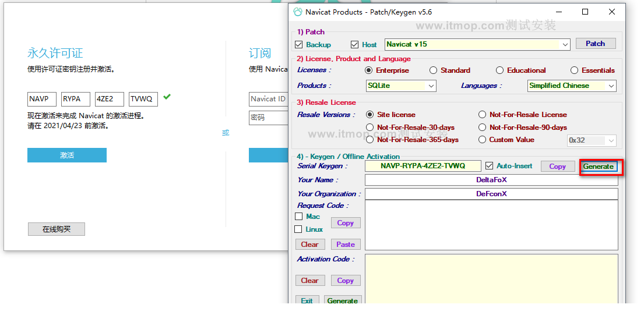The height and width of the screenshot is (315, 644).
Task: Open the Products SQLite dropdown
Action: [401, 86]
